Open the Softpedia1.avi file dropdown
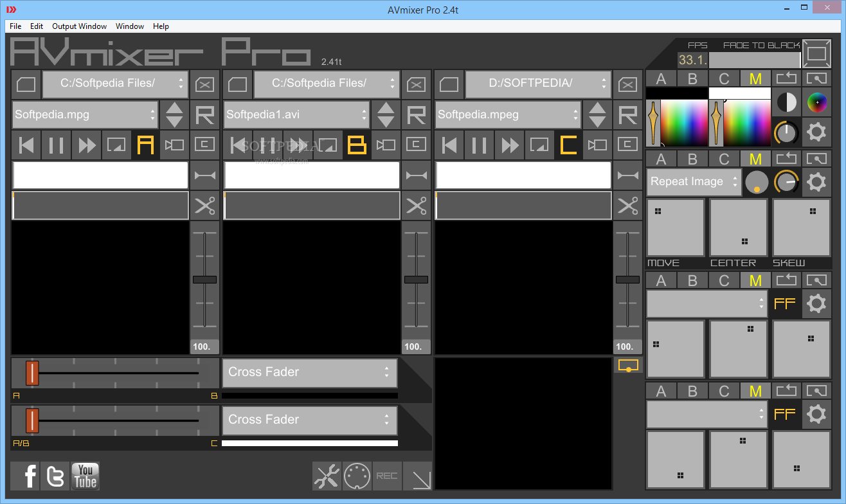Viewport: 846px width, 504px height. (x=296, y=115)
